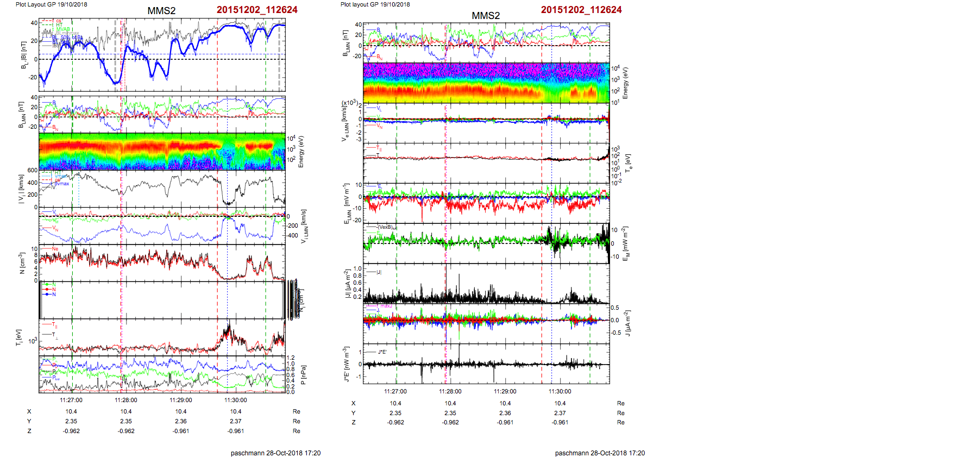Select red 20151202_112624 label above right plot
Image resolution: width=980 pixels, height=457 pixels.
point(581,10)
